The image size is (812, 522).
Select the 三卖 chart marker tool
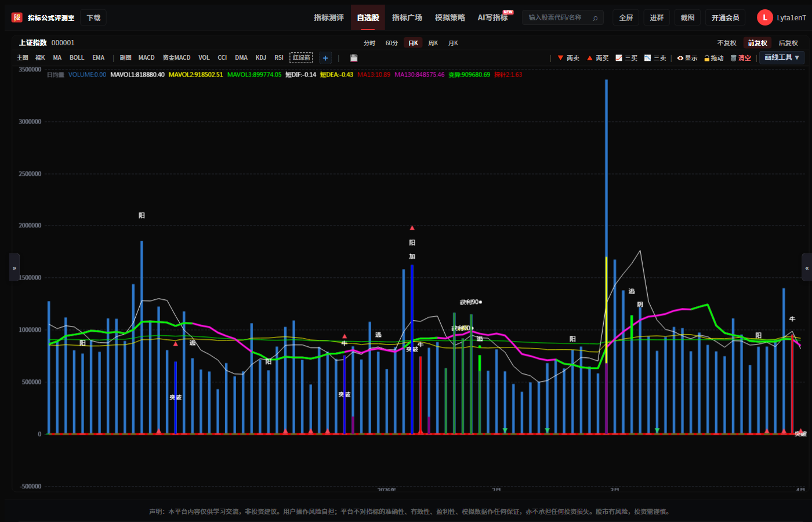pos(655,58)
